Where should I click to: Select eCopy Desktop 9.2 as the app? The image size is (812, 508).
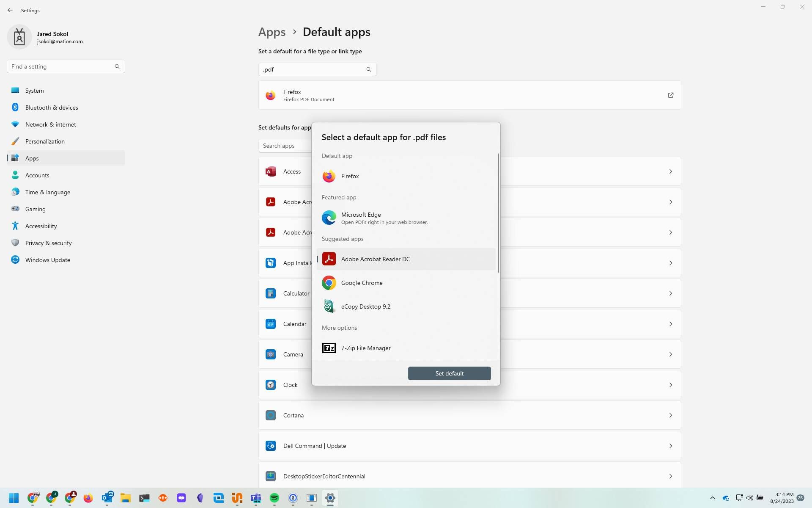(365, 306)
